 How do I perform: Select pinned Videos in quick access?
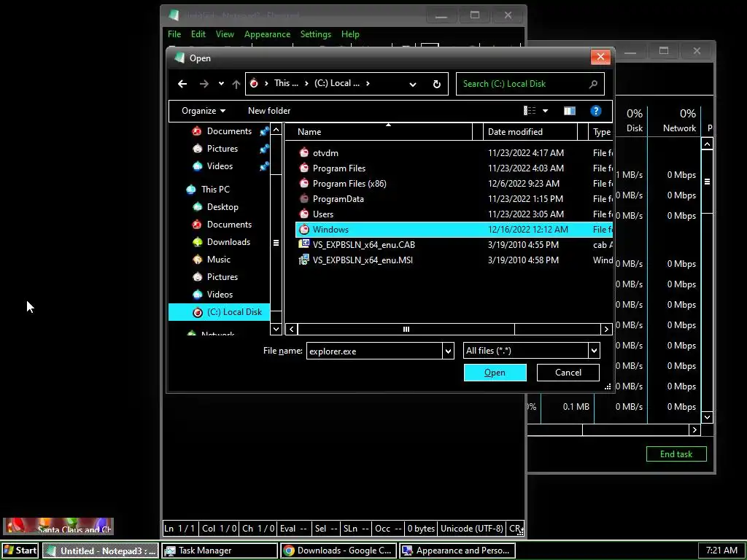220,166
